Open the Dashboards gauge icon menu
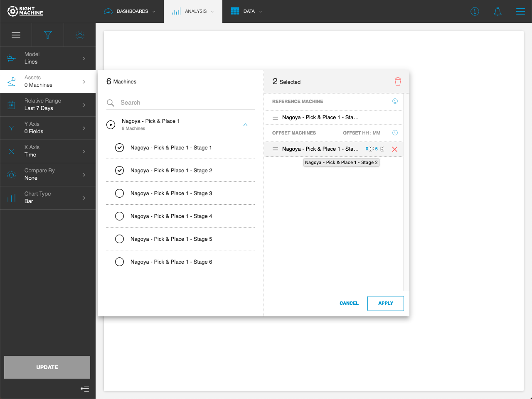Image resolution: width=532 pixels, height=399 pixels. click(x=108, y=11)
